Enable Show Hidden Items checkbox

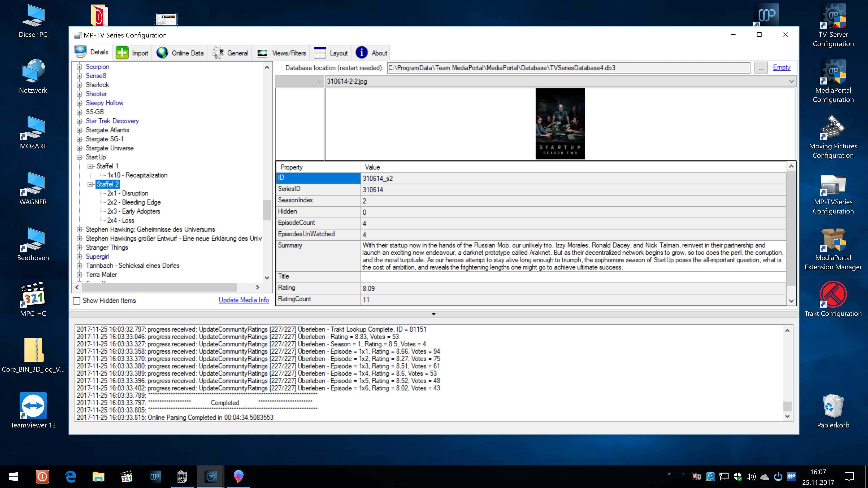[x=77, y=301]
